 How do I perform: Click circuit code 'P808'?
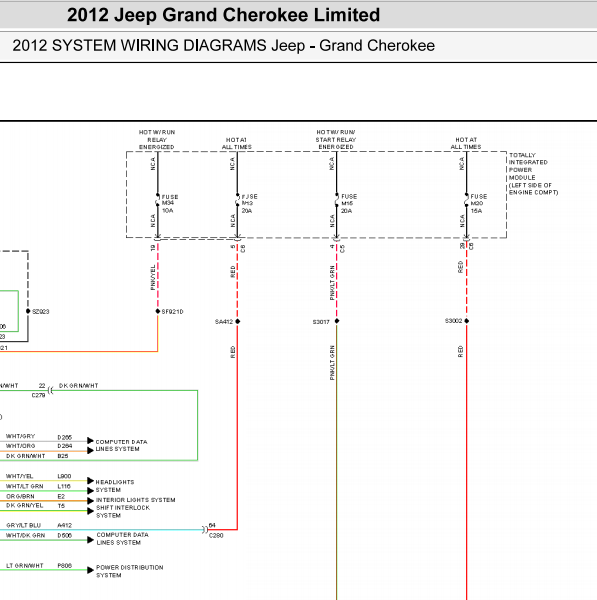(65, 566)
